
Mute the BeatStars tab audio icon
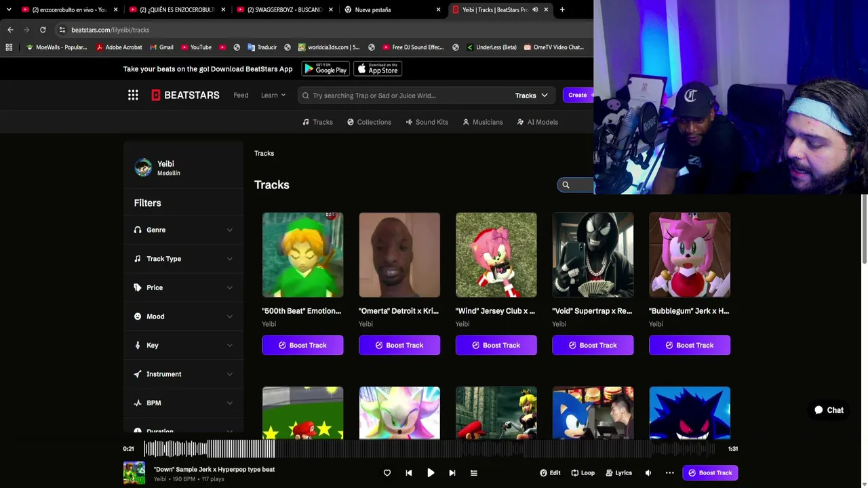click(535, 9)
